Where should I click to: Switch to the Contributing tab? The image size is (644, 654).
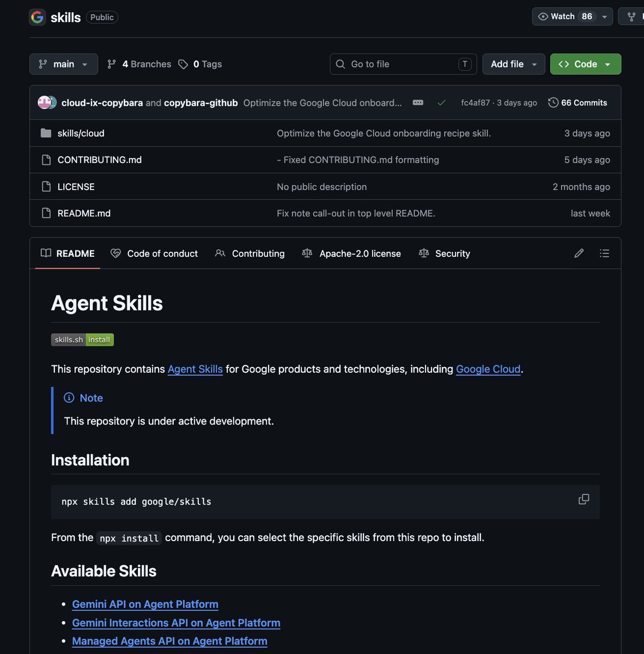[x=250, y=253]
